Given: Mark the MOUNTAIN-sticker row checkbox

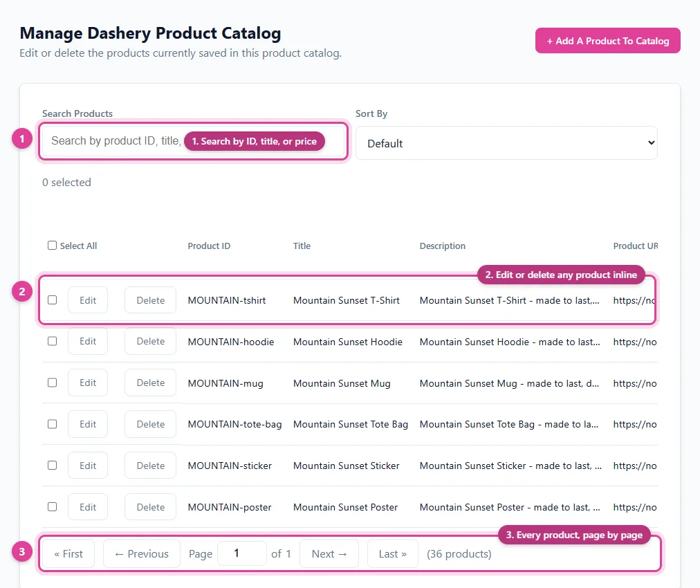Looking at the screenshot, I should [x=53, y=466].
